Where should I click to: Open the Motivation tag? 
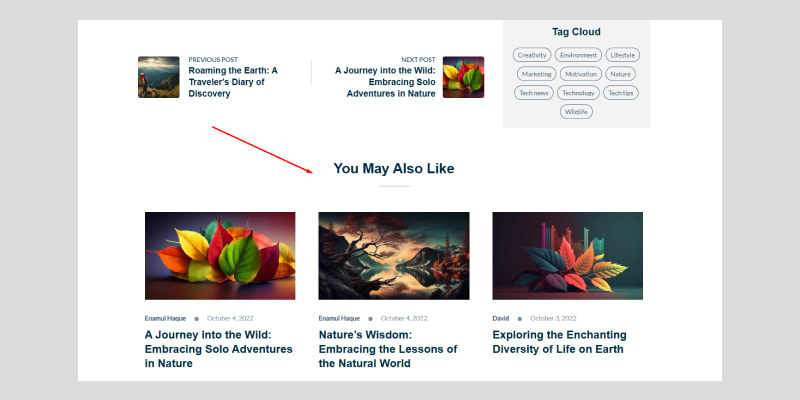point(581,74)
